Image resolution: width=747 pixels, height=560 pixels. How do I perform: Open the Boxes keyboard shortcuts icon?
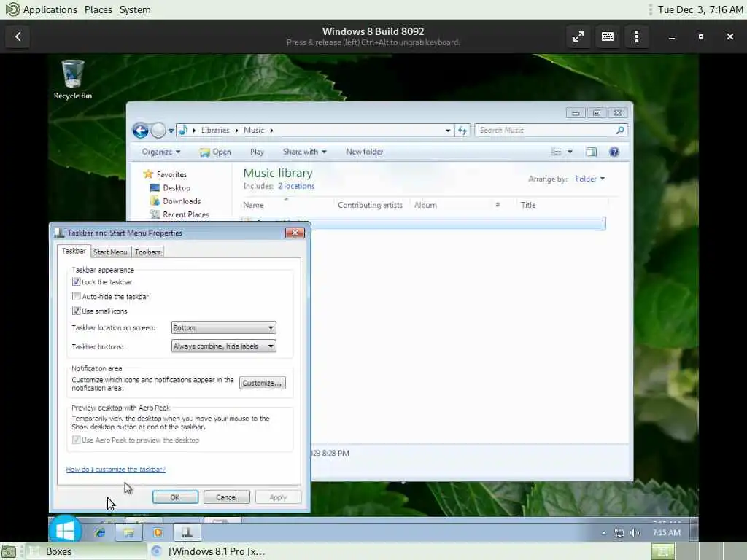[x=608, y=36]
